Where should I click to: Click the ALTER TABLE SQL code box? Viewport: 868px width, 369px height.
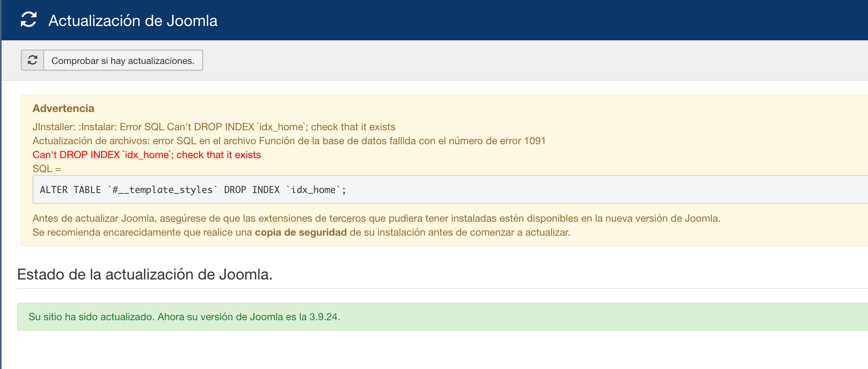pyautogui.click(x=450, y=190)
